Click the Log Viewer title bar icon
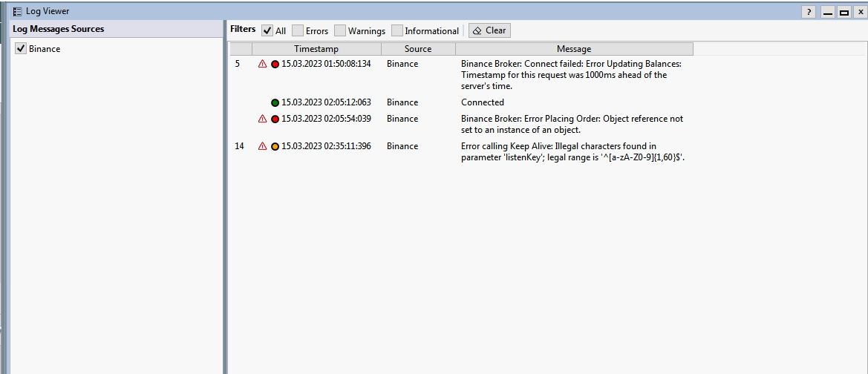Image resolution: width=868 pixels, height=374 pixels. tap(17, 11)
